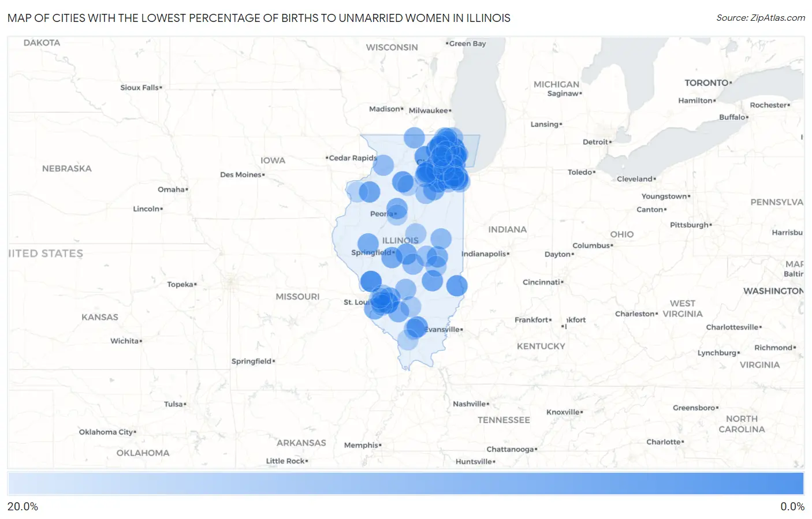Click the Richmond city label

coord(774,347)
